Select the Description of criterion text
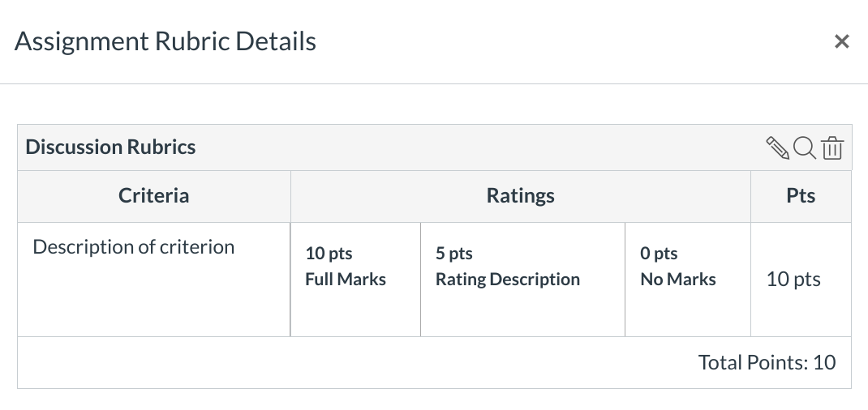The image size is (868, 410). coord(133,247)
